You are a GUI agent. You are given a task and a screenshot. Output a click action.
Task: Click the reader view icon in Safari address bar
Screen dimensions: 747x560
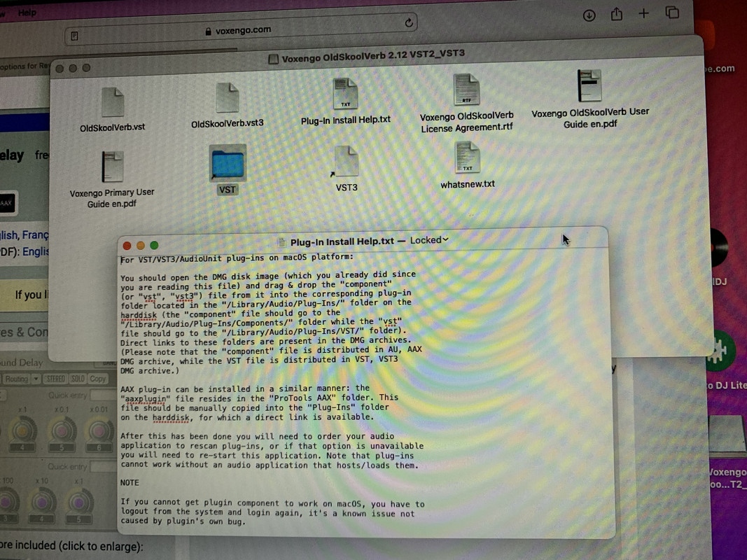[74, 36]
